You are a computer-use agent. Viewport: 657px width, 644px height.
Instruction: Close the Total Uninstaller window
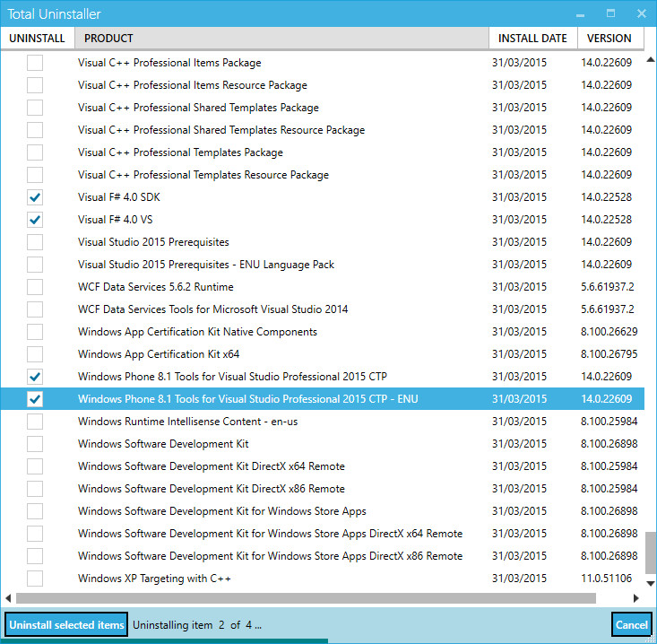tap(642, 13)
